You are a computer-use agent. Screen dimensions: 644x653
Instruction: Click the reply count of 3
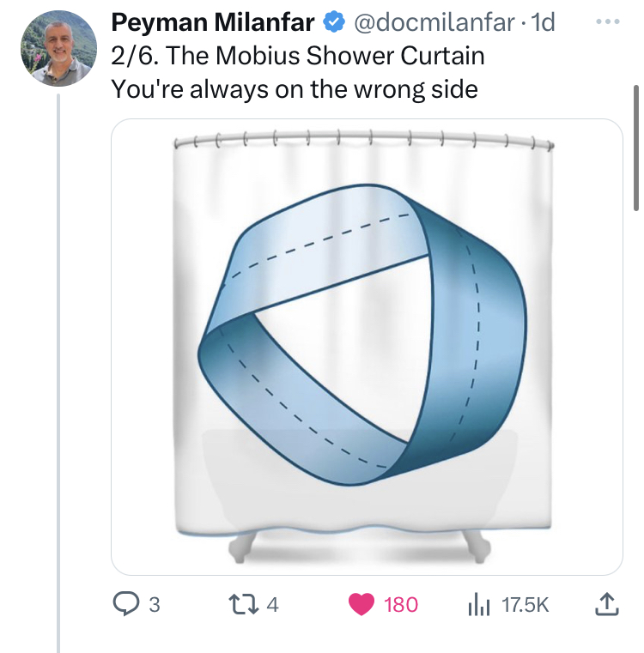point(155,605)
